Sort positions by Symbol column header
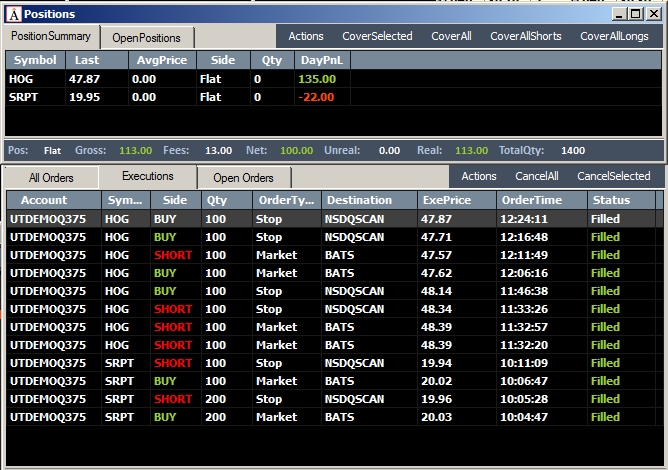Viewport: 668px width, 470px height. click(x=35, y=60)
